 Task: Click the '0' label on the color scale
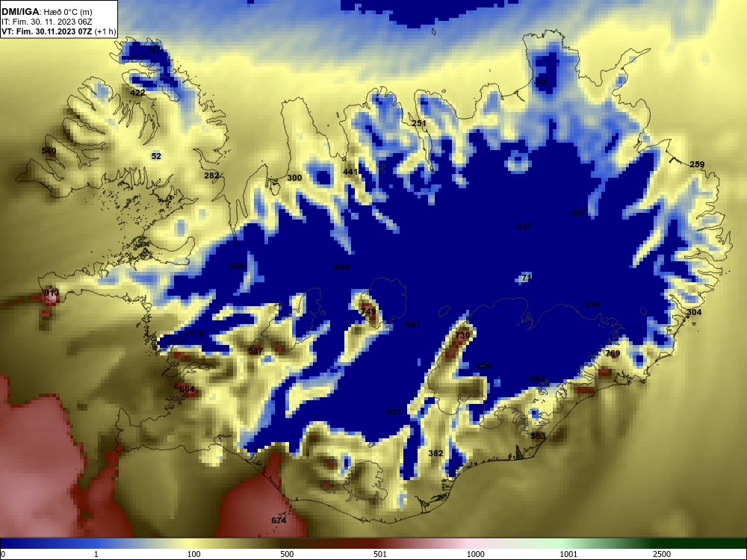coord(3,554)
